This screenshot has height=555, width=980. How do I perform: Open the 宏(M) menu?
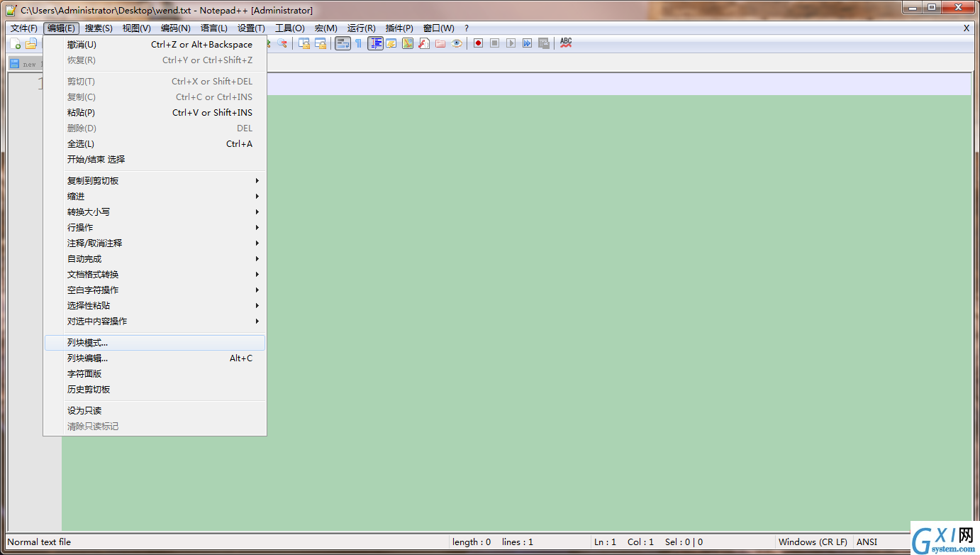[x=326, y=28]
